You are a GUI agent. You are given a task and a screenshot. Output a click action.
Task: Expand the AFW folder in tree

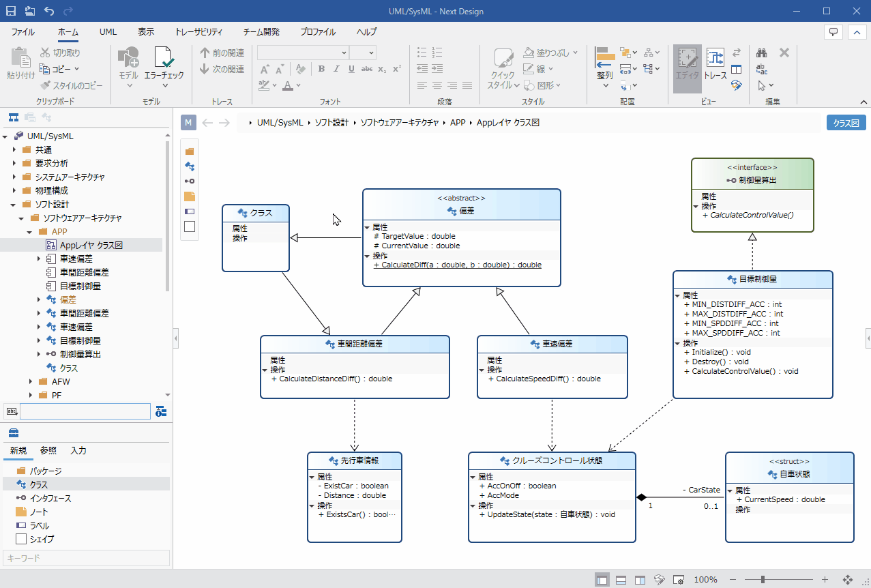point(30,381)
